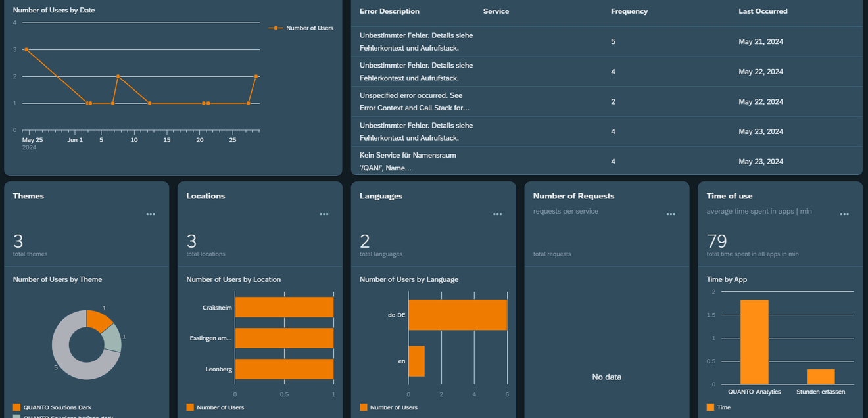Click the Number of Users by Theme title
The width and height of the screenshot is (868, 418).
(57, 279)
